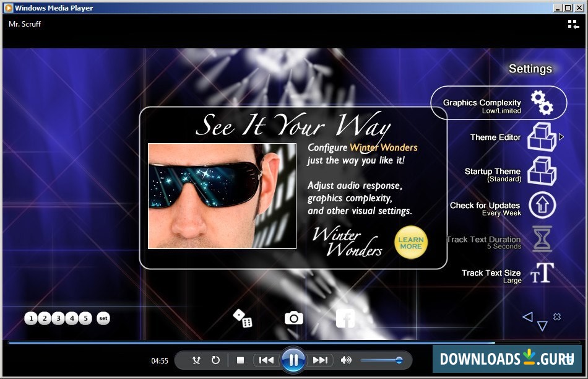Click the set preset button
The height and width of the screenshot is (379, 588).
pos(103,318)
